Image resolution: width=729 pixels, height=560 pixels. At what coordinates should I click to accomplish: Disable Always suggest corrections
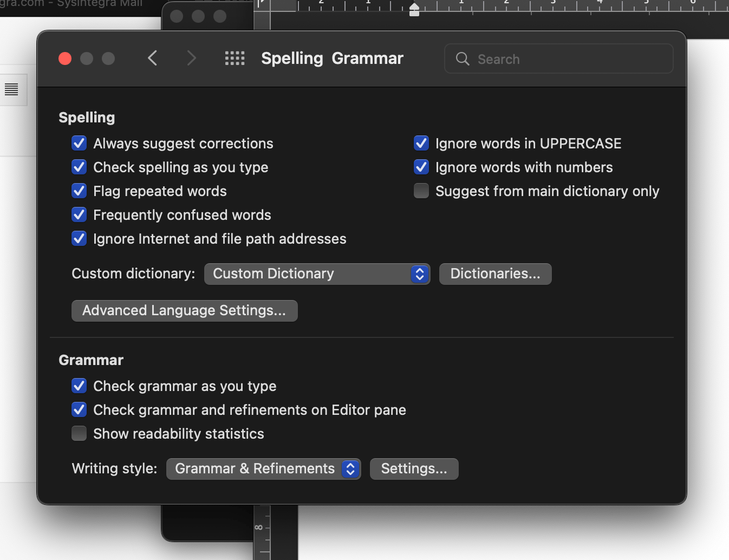[79, 143]
